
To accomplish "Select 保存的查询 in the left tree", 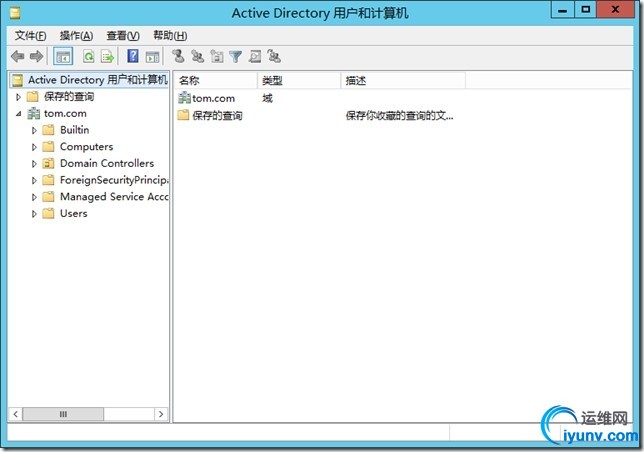I will coord(69,96).
